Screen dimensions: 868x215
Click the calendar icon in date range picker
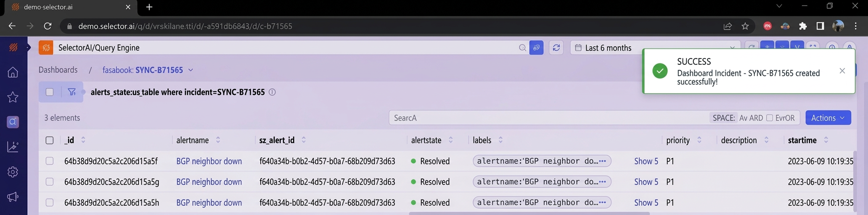click(x=578, y=48)
